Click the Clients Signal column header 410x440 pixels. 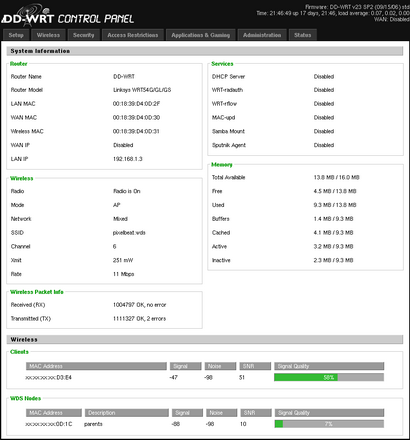(186, 366)
